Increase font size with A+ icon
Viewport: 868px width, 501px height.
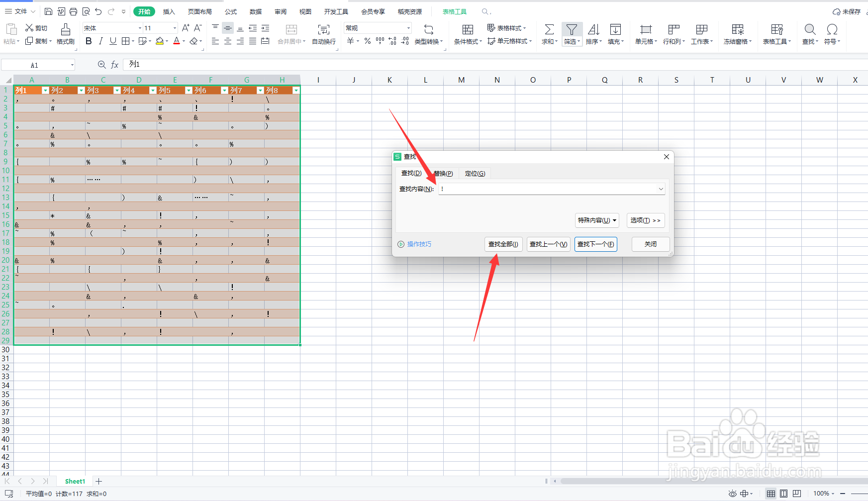tap(186, 28)
